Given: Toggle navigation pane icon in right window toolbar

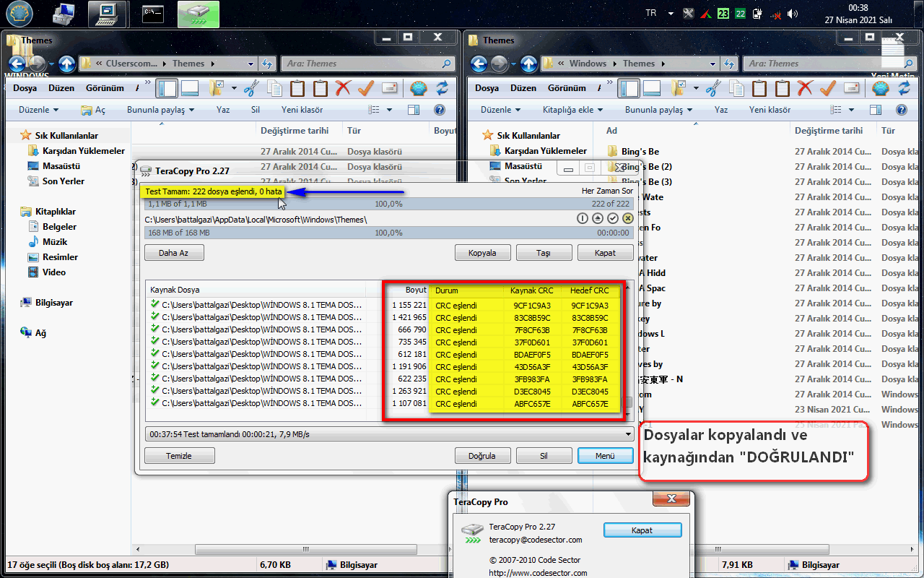Looking at the screenshot, I should click(x=629, y=88).
